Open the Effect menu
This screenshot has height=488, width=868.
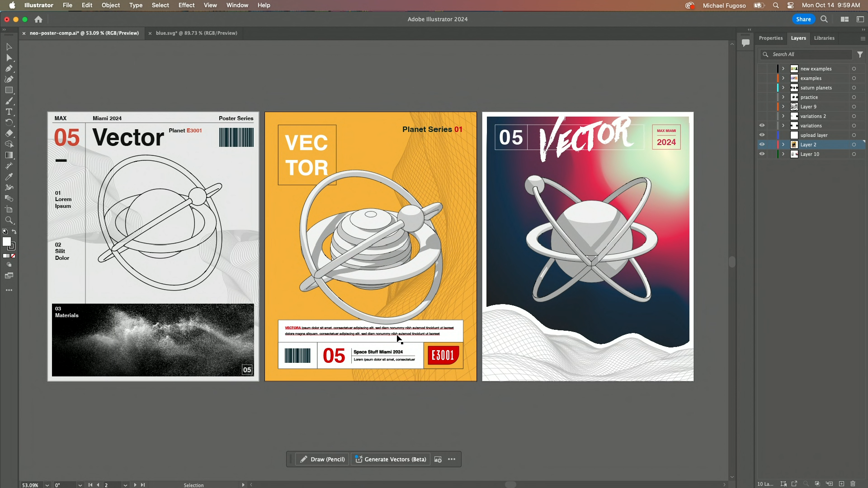(186, 5)
